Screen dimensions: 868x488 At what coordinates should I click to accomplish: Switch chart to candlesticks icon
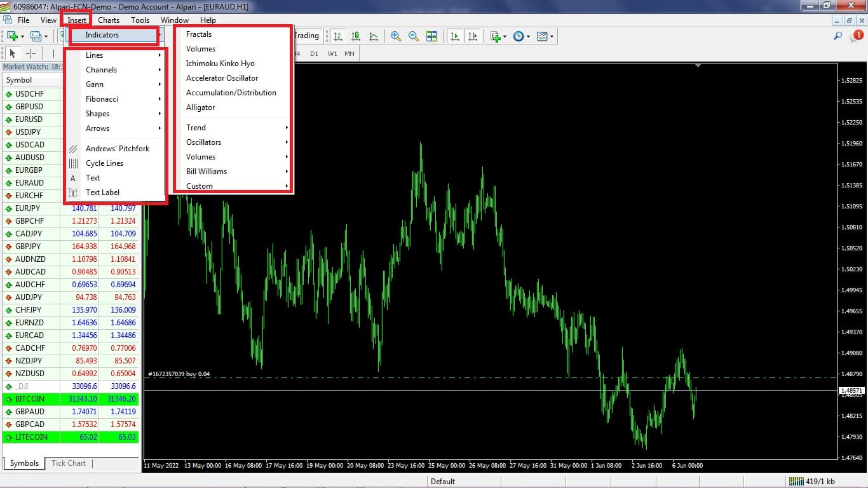tap(356, 36)
